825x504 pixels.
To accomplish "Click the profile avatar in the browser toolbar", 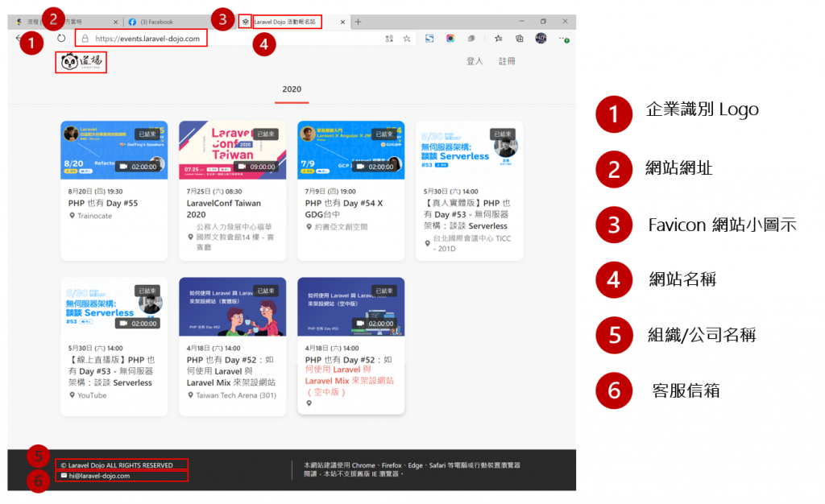I will [x=541, y=39].
